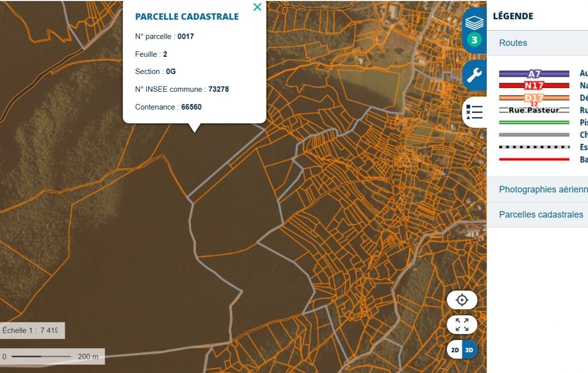Switch map view to 3D

469,349
